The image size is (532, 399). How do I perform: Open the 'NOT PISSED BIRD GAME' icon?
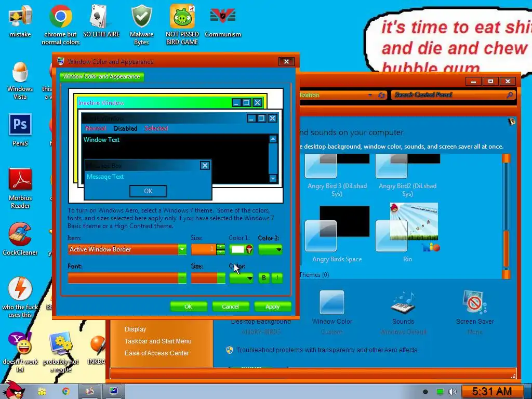[x=182, y=24]
